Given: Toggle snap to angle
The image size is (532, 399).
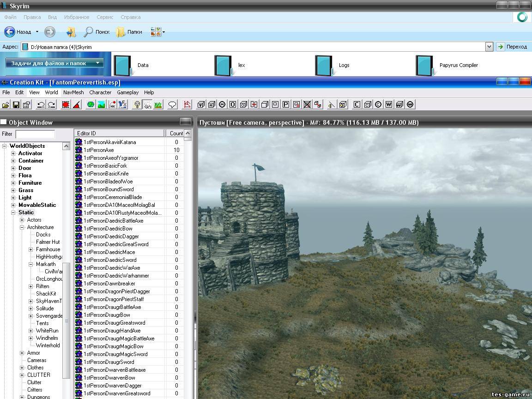Looking at the screenshot, I should pos(77,105).
